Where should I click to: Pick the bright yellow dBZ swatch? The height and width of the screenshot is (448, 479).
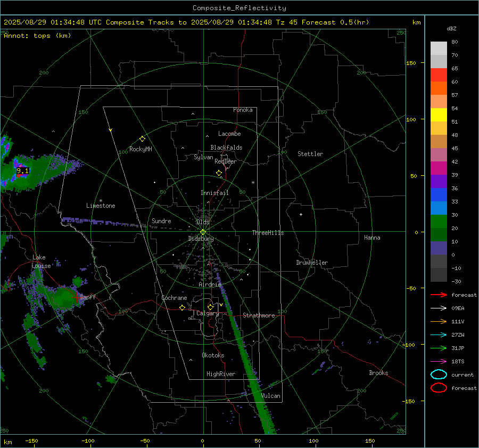(x=439, y=115)
